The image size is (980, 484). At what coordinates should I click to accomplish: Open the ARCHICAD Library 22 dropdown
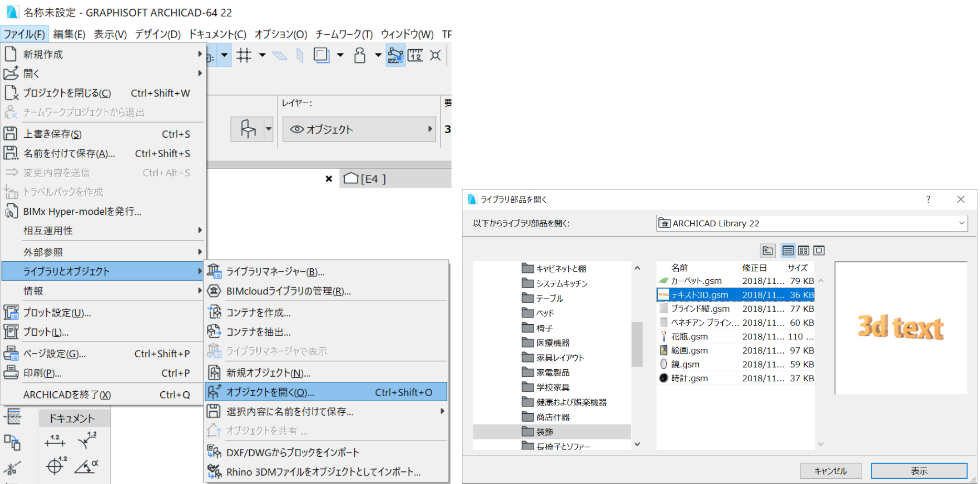(812, 223)
